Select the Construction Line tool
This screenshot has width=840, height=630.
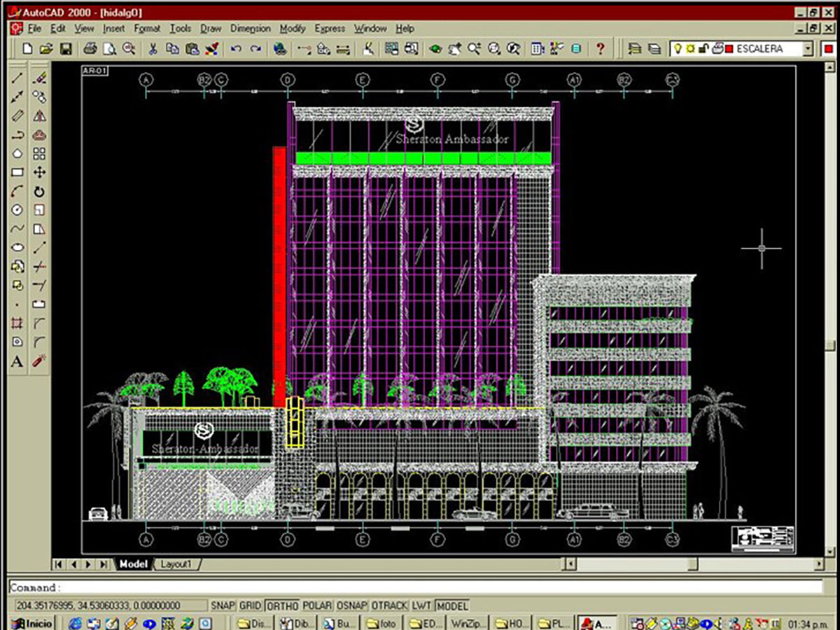tap(17, 96)
